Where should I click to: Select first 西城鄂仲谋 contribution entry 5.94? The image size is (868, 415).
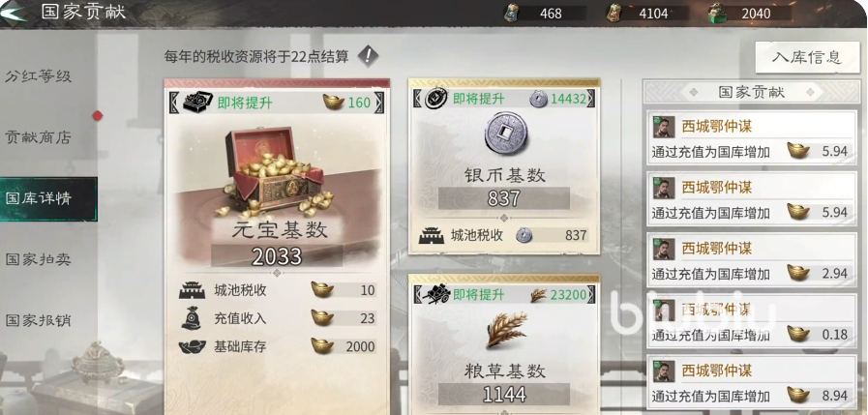752,137
